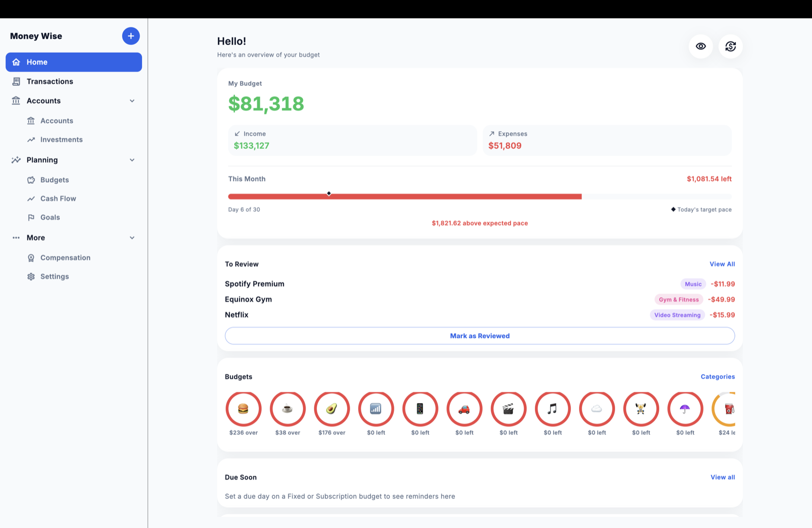Open the coffee cup budget ring
812x528 pixels.
tap(288, 409)
